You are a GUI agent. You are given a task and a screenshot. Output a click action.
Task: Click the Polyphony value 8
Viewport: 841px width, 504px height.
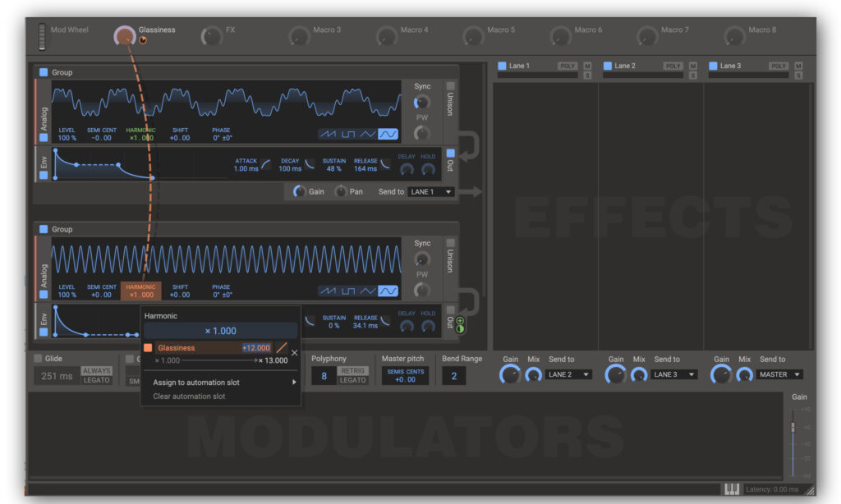click(x=324, y=376)
